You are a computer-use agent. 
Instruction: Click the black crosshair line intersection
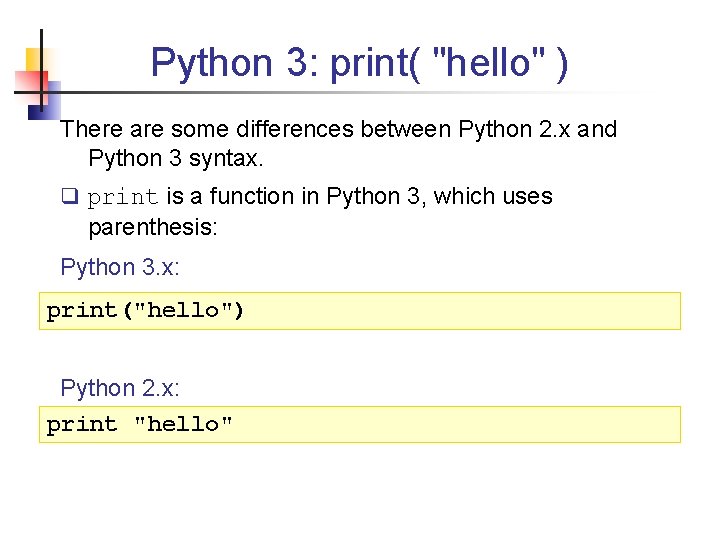(x=42, y=91)
